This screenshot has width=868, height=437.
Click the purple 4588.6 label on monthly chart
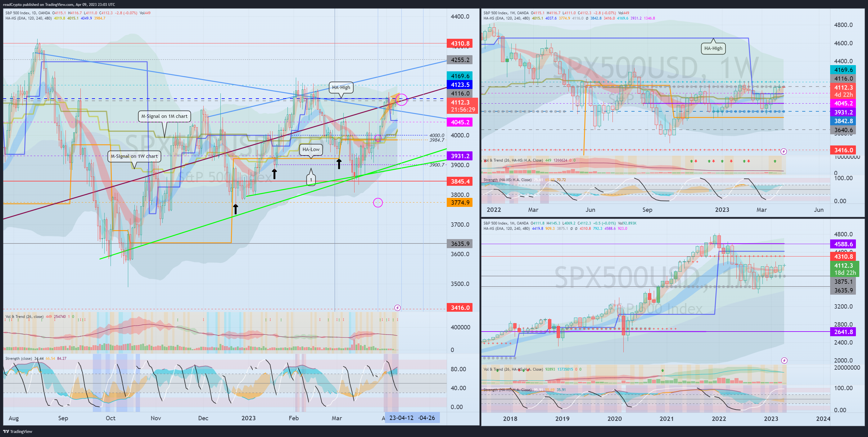[843, 244]
